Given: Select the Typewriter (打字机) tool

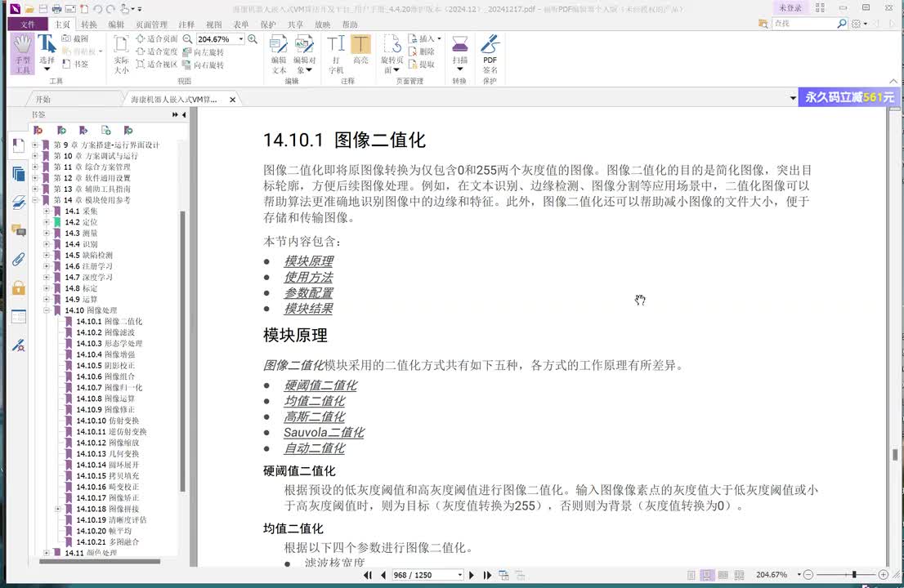Looking at the screenshot, I should pyautogui.click(x=336, y=54).
